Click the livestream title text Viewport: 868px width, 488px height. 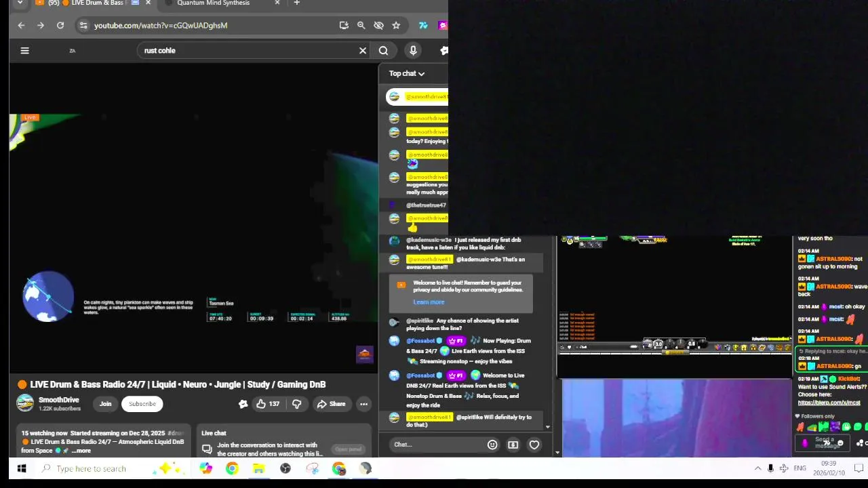pos(178,384)
